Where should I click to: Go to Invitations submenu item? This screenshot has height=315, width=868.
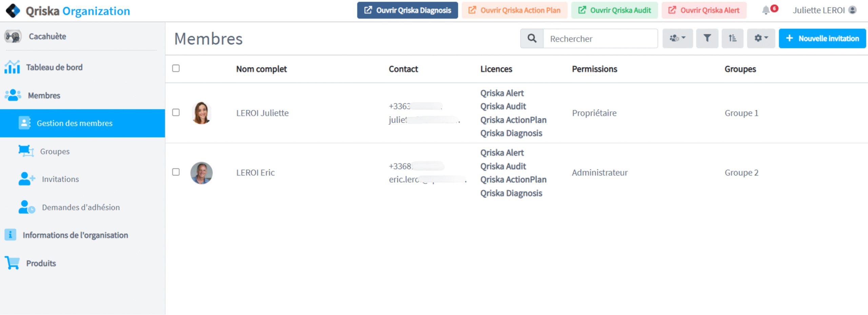click(x=82, y=179)
